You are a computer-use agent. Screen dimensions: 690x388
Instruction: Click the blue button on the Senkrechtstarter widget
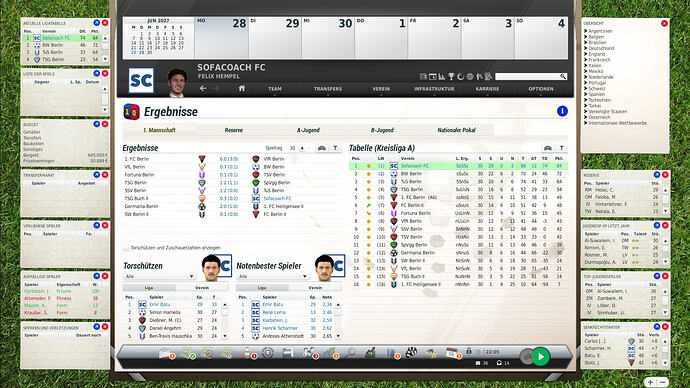pyautogui.click(x=657, y=327)
